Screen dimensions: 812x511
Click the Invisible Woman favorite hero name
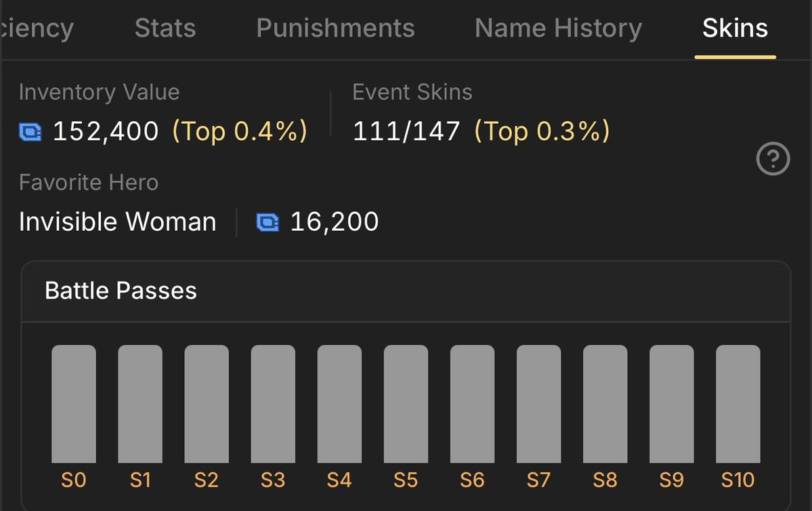118,221
